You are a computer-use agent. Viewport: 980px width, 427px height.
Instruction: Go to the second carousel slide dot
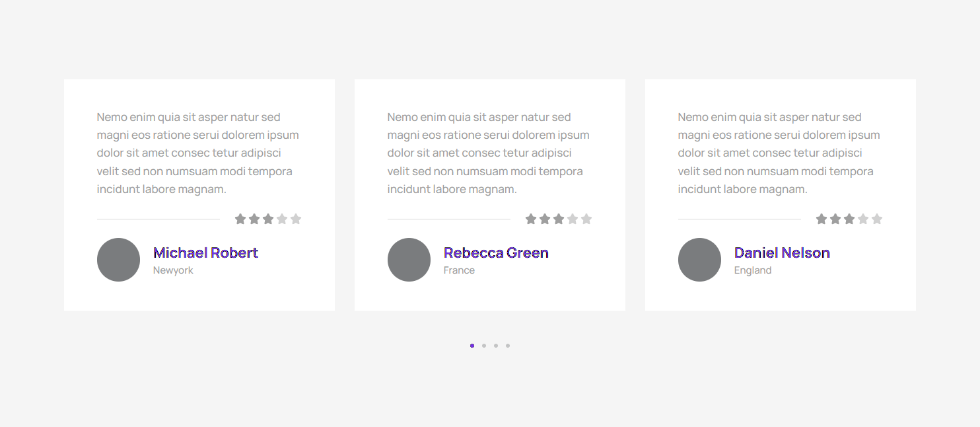(484, 346)
